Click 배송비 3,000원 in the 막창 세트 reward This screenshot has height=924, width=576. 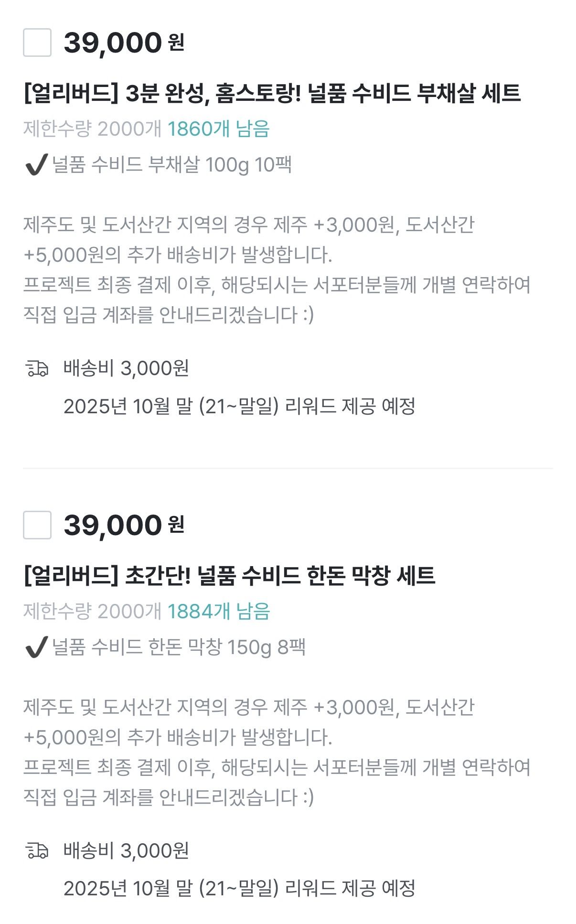point(126,851)
